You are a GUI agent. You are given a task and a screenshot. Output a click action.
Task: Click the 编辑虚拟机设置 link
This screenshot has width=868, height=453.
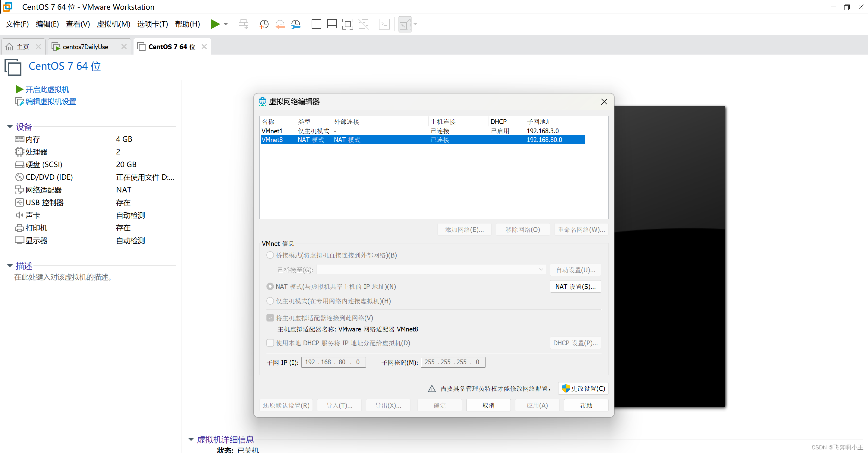click(x=50, y=101)
